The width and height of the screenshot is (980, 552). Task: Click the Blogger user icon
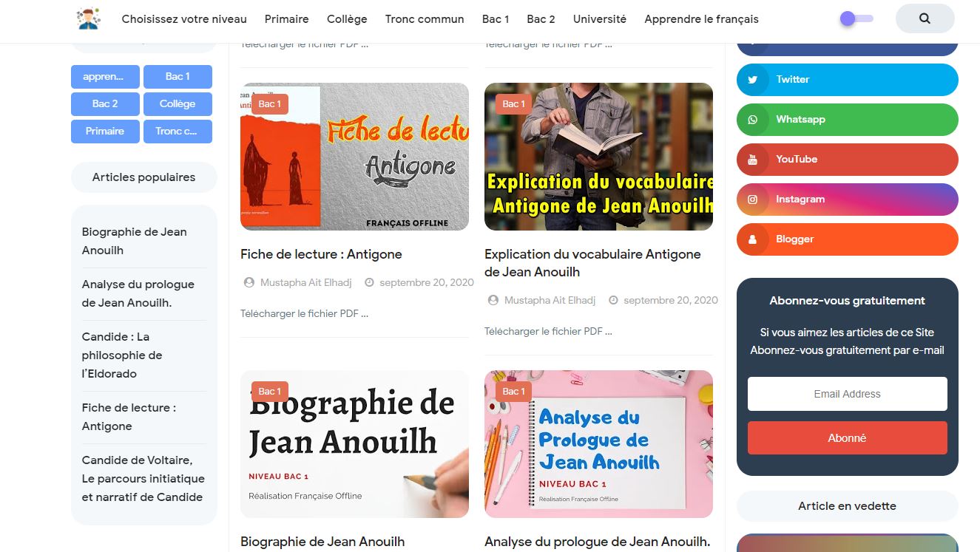[753, 239]
